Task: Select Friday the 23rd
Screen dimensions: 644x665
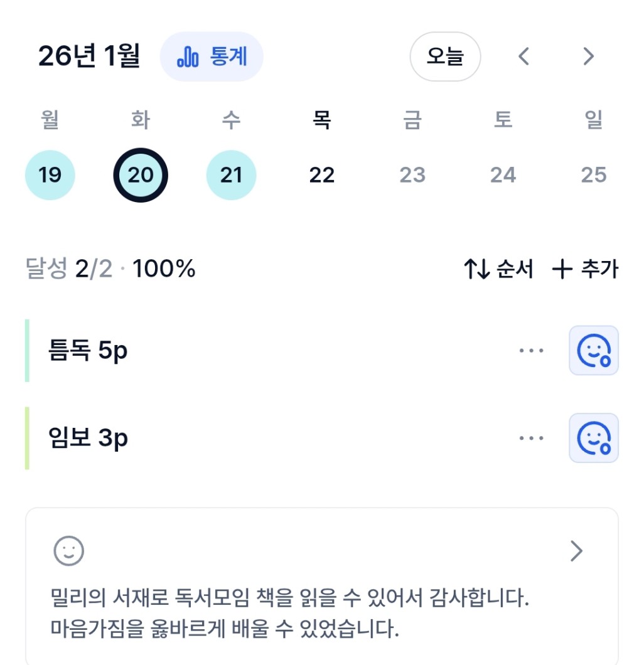Action: [x=412, y=175]
